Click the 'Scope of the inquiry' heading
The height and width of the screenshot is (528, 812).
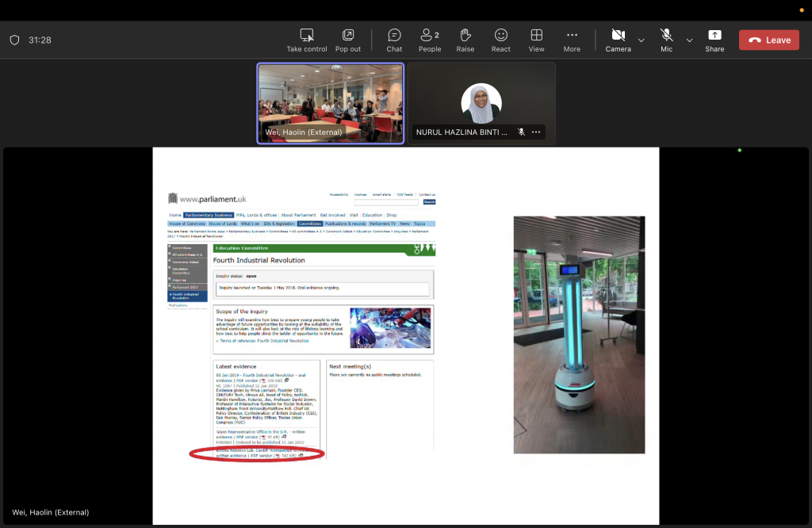[x=242, y=312]
